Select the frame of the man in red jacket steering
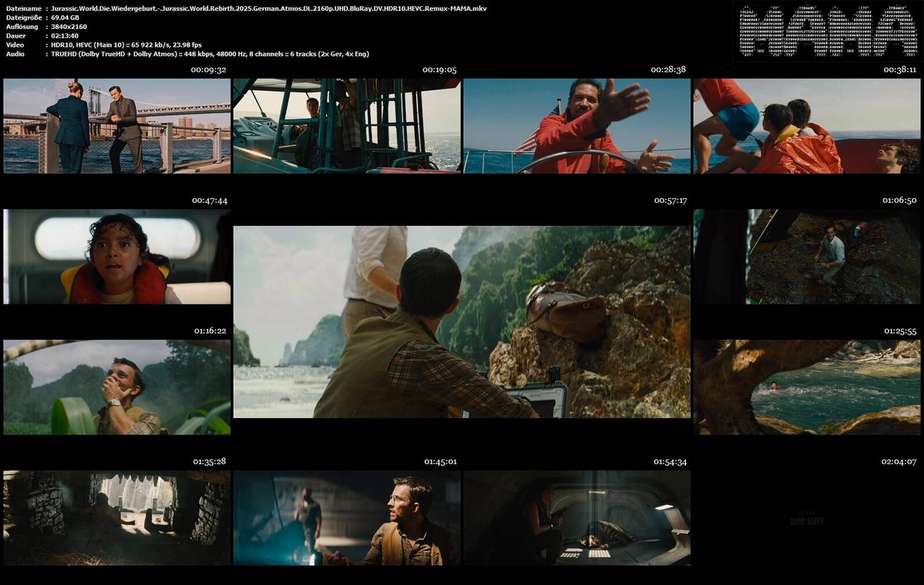 (x=577, y=126)
